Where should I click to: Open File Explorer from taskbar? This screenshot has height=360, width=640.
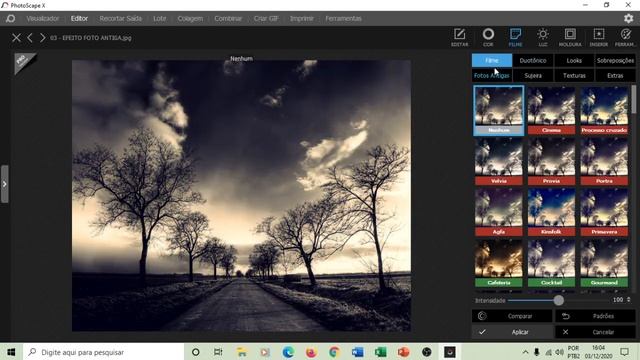click(242, 352)
